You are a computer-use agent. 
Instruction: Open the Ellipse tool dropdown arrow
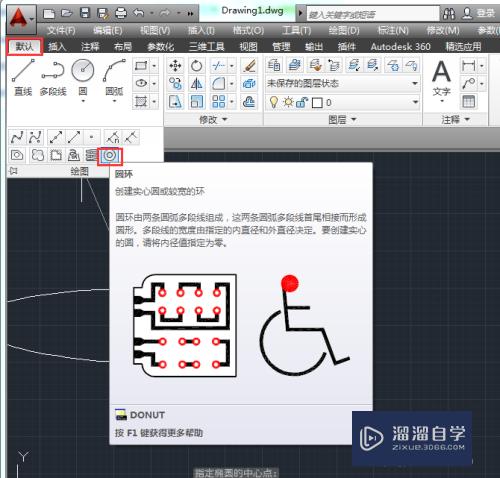154,84
